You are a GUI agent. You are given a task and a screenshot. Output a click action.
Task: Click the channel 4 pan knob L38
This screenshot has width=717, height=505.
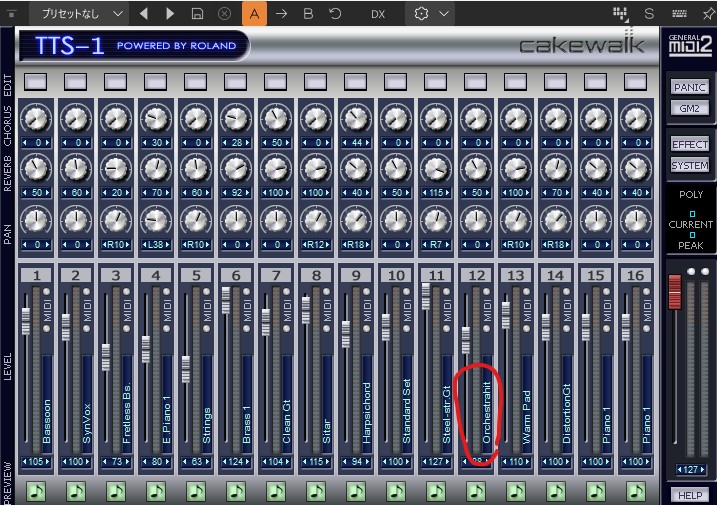tap(155, 220)
